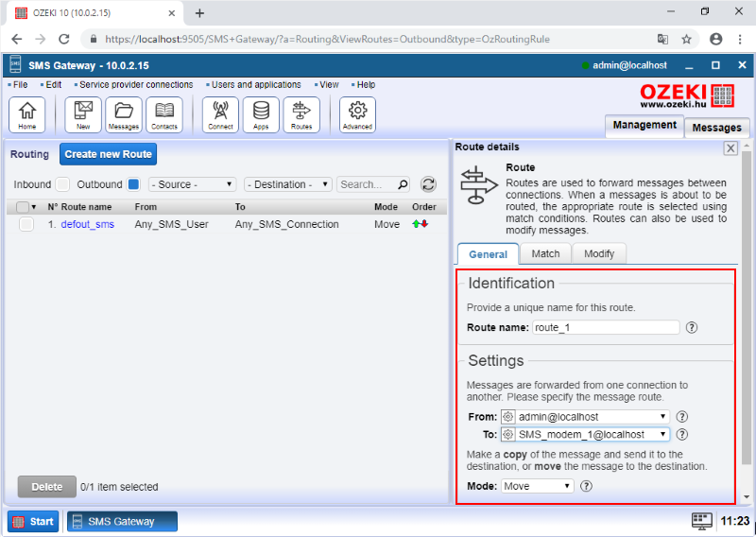The image size is (756, 537).
Task: Open the Source filter dropdown
Action: 193,184
